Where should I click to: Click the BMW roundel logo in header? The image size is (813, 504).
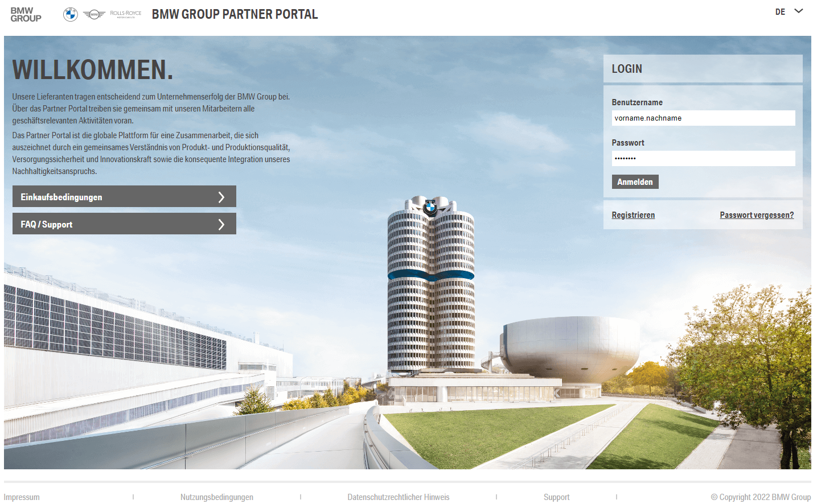[71, 14]
